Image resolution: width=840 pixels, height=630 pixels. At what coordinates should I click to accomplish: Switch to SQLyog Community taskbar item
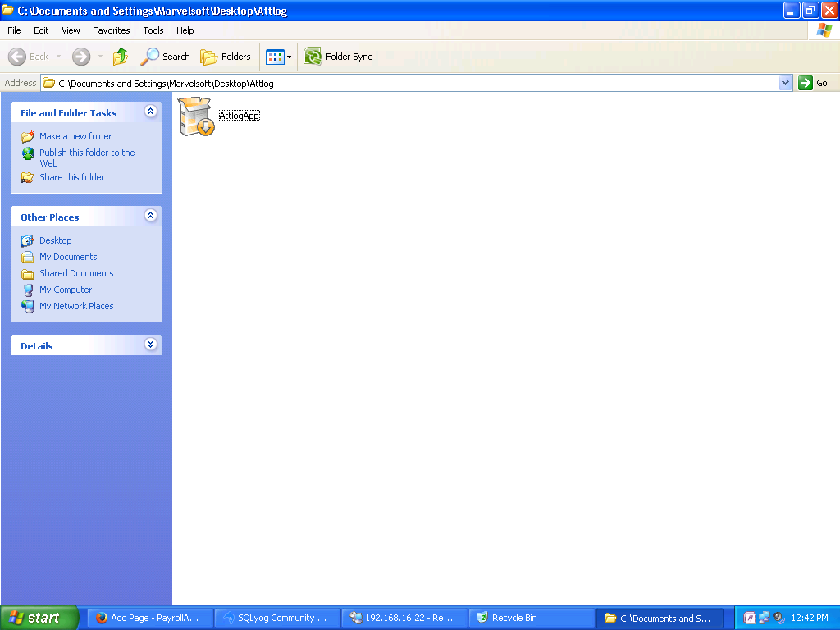click(276, 618)
